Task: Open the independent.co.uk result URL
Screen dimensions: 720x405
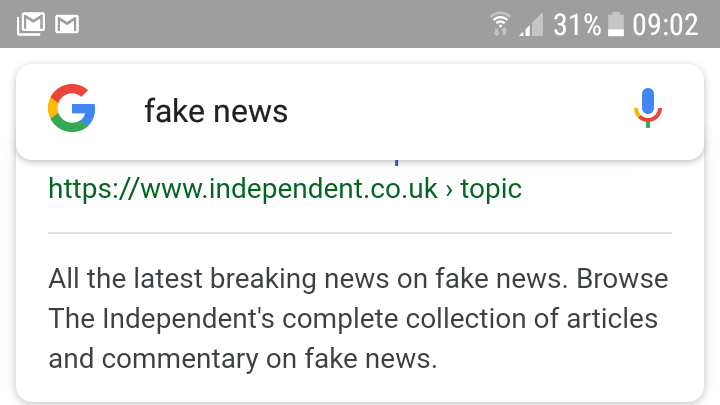Action: 285,189
